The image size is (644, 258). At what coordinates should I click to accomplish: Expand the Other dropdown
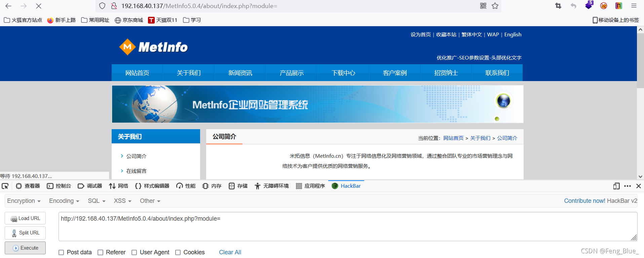(x=150, y=201)
